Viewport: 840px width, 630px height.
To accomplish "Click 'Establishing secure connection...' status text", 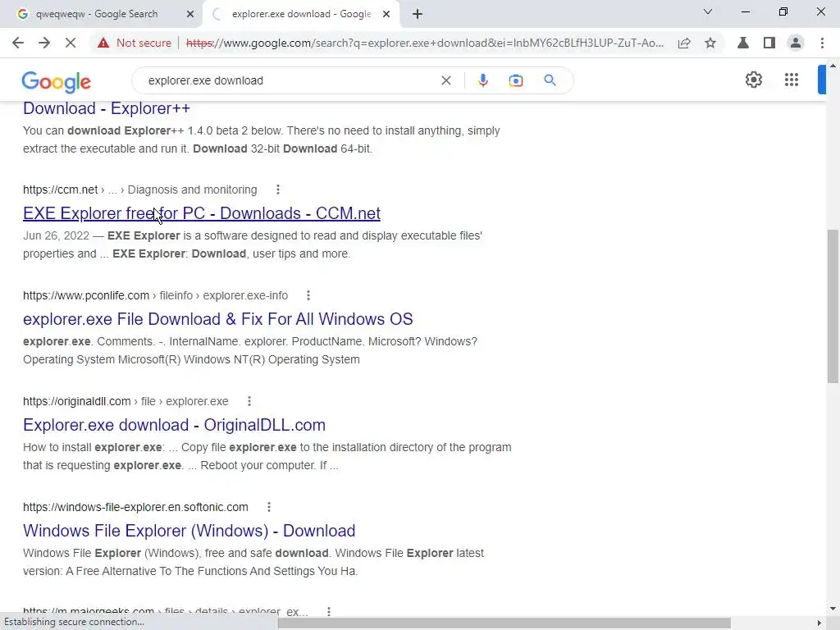I will point(74,622).
